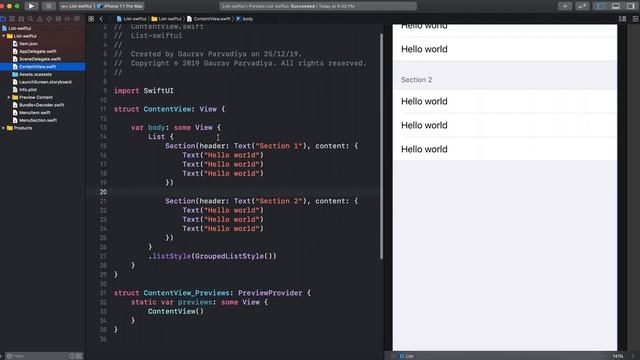Open List-swiftui project in jump bar
This screenshot has height=360, width=640.
point(131,19)
